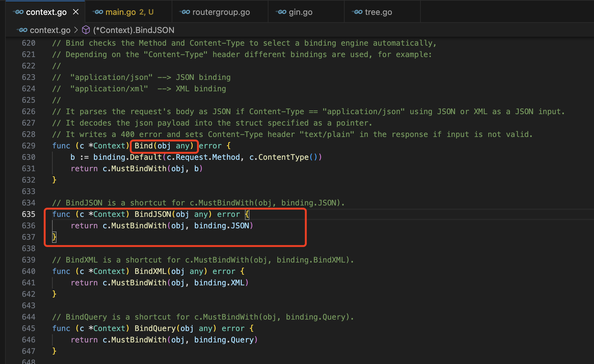Viewport: 594px width, 364px height.
Task: Click binding.Query on line 646
Action: [x=224, y=340]
